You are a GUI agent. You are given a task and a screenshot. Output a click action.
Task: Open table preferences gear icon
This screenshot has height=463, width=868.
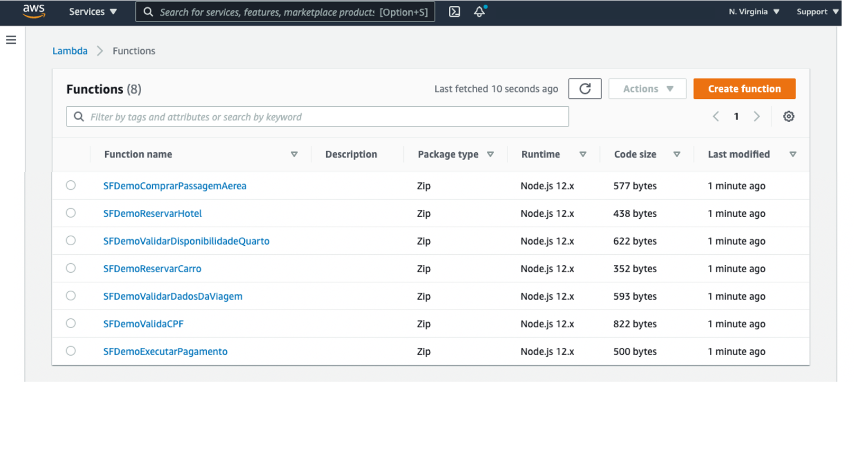click(x=789, y=116)
